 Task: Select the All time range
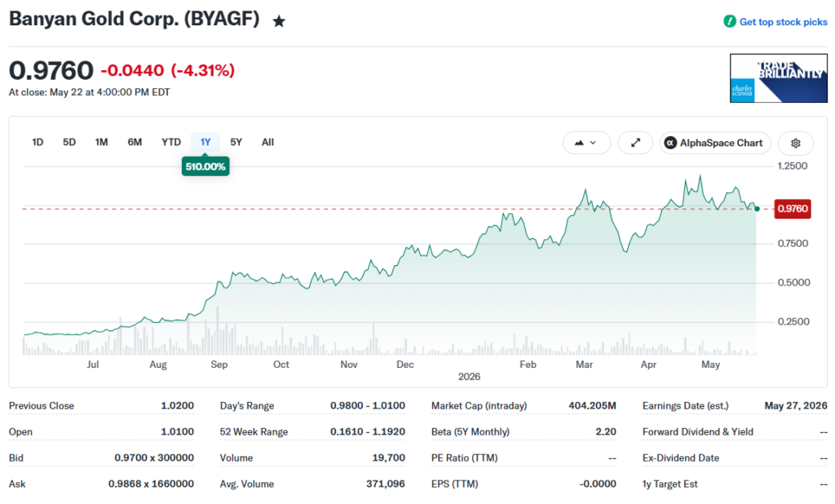(x=267, y=142)
